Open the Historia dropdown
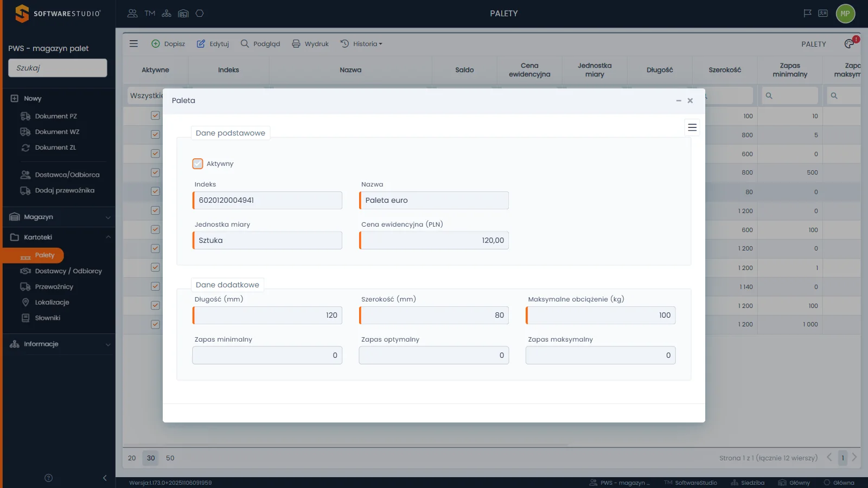The height and width of the screenshot is (488, 868). tap(361, 44)
